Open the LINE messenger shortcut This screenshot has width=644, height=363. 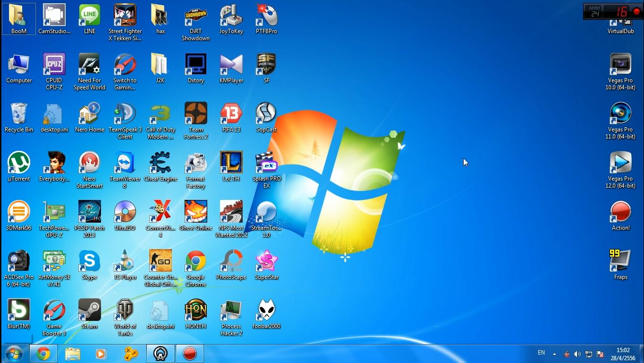[x=90, y=19]
